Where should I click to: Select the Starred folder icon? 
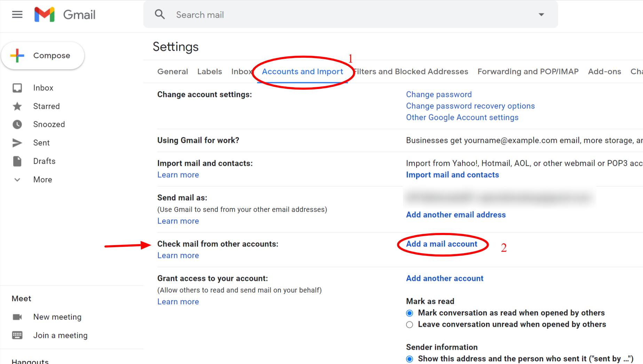point(17,106)
